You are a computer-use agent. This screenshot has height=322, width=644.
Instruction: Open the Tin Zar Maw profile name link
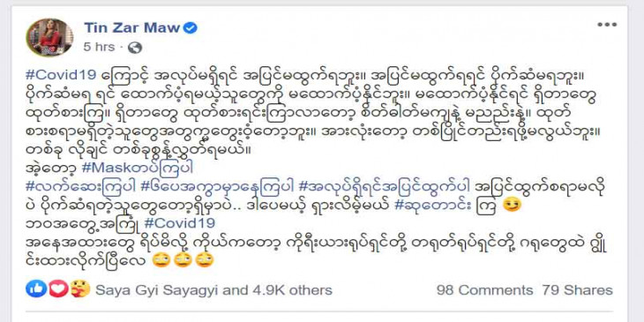coord(132,27)
